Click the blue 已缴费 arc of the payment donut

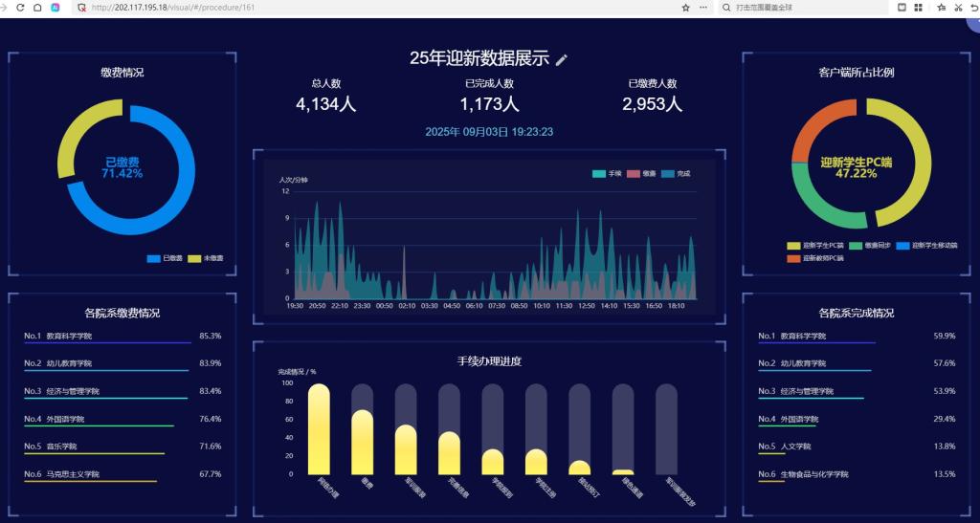click(182, 191)
